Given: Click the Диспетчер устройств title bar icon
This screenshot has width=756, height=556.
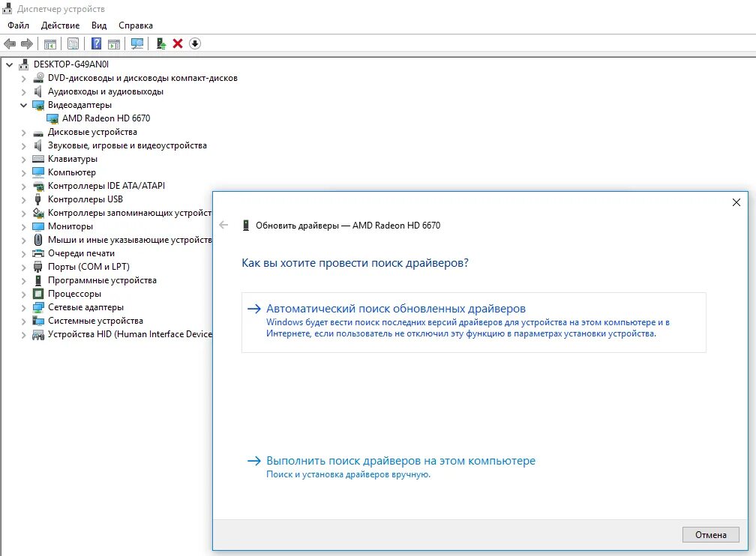Looking at the screenshot, I should 7,9.
